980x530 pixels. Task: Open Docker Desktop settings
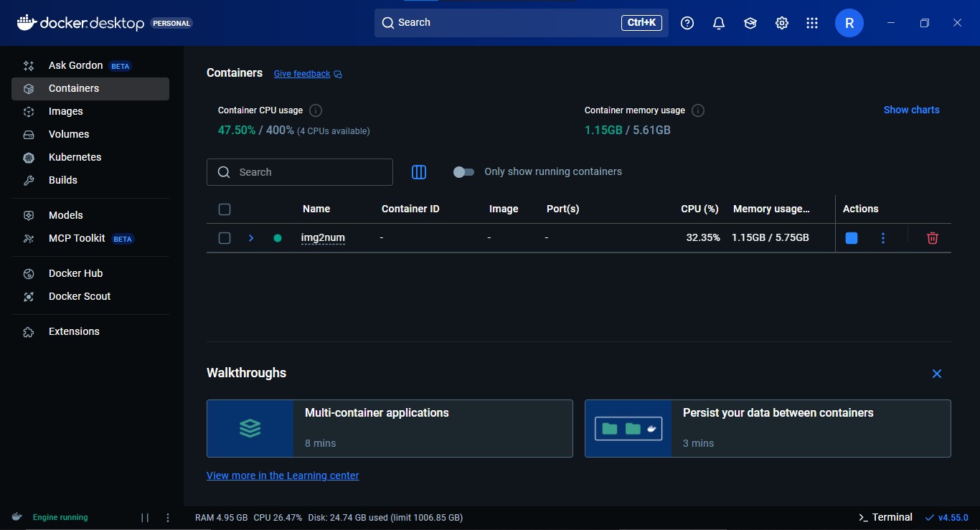pyautogui.click(x=781, y=22)
